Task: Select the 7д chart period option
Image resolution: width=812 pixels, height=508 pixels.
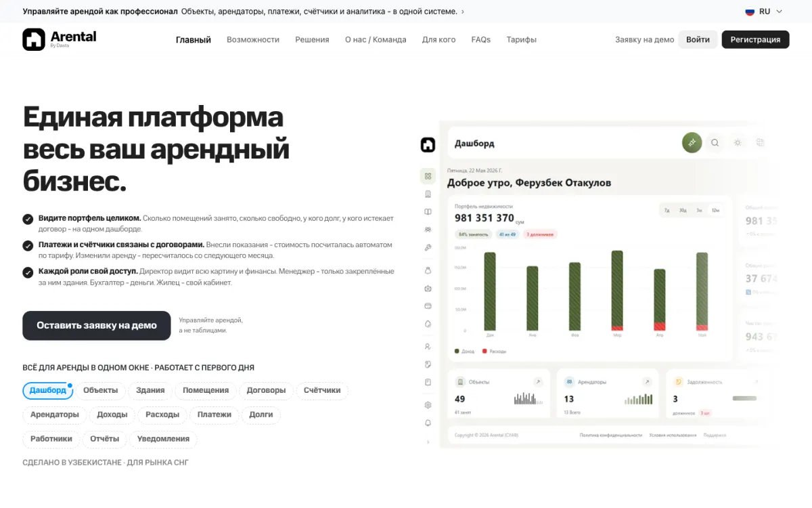Action: (x=667, y=211)
